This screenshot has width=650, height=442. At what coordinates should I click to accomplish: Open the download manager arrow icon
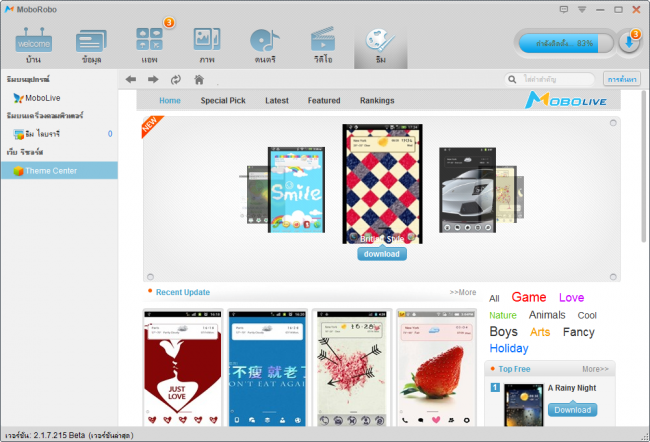point(629,43)
